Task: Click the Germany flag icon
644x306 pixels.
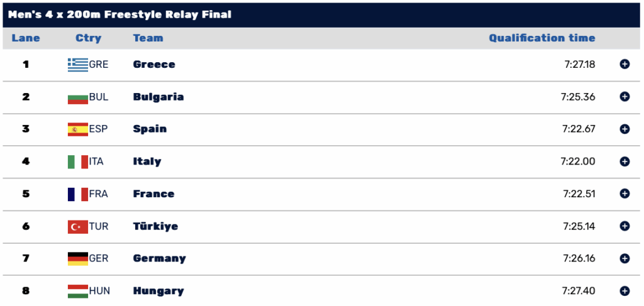Action: pos(78,259)
